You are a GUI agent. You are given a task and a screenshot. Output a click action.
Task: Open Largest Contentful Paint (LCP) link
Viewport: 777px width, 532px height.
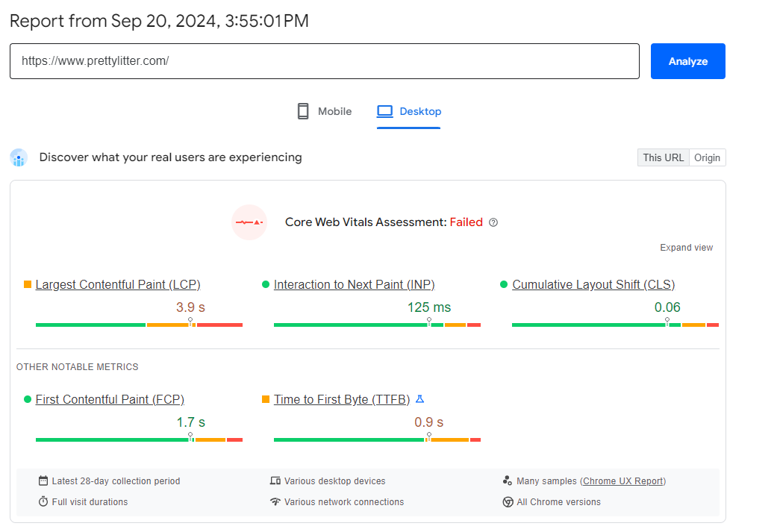coord(118,284)
